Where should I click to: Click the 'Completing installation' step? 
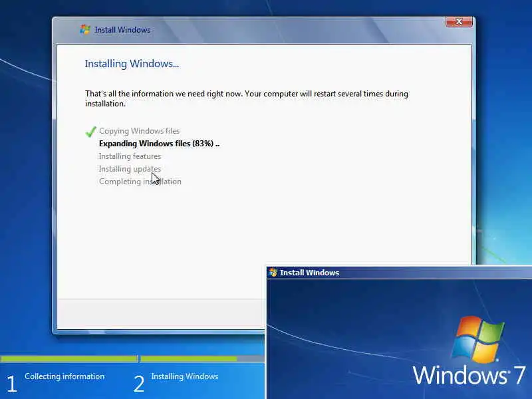click(x=140, y=182)
